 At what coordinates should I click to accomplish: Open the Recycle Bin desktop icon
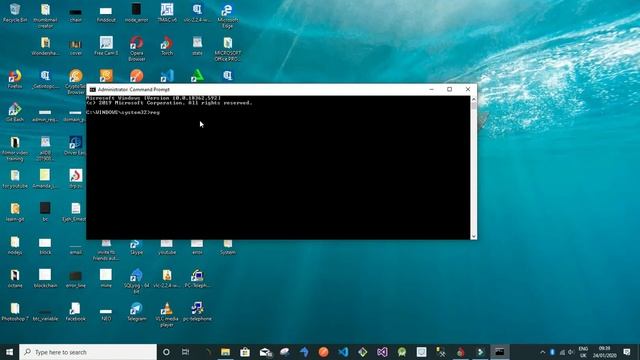point(15,13)
